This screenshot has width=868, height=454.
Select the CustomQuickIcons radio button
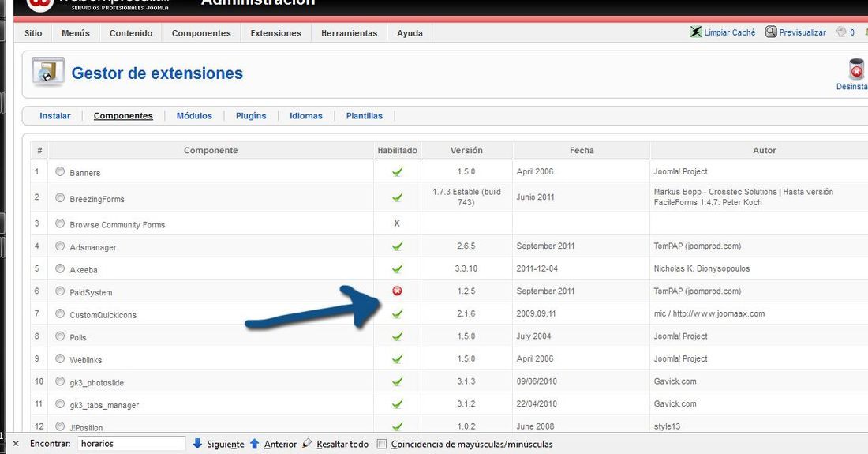(60, 313)
